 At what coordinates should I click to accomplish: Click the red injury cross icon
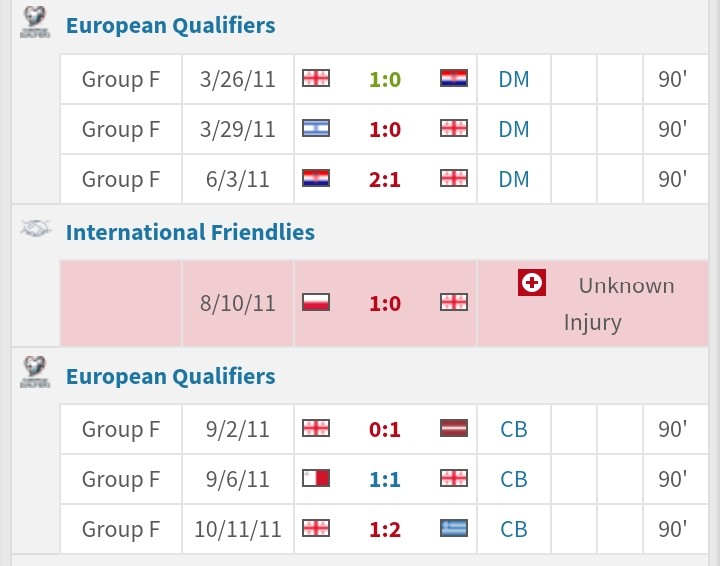coord(532,283)
